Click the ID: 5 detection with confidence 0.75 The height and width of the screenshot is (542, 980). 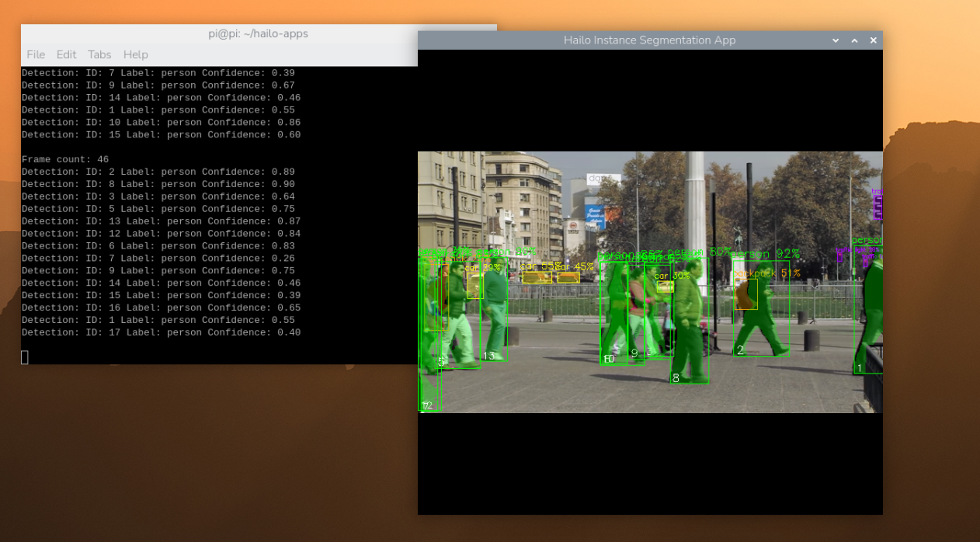(158, 209)
